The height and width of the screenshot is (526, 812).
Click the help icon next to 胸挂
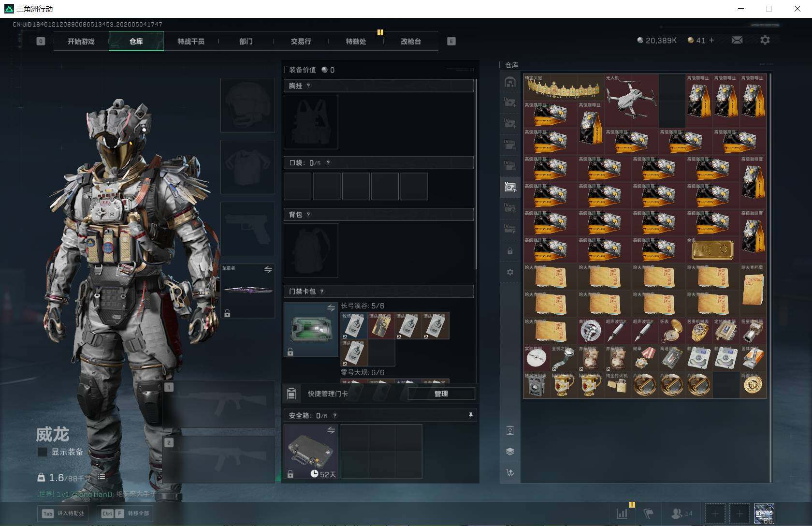[x=308, y=86]
